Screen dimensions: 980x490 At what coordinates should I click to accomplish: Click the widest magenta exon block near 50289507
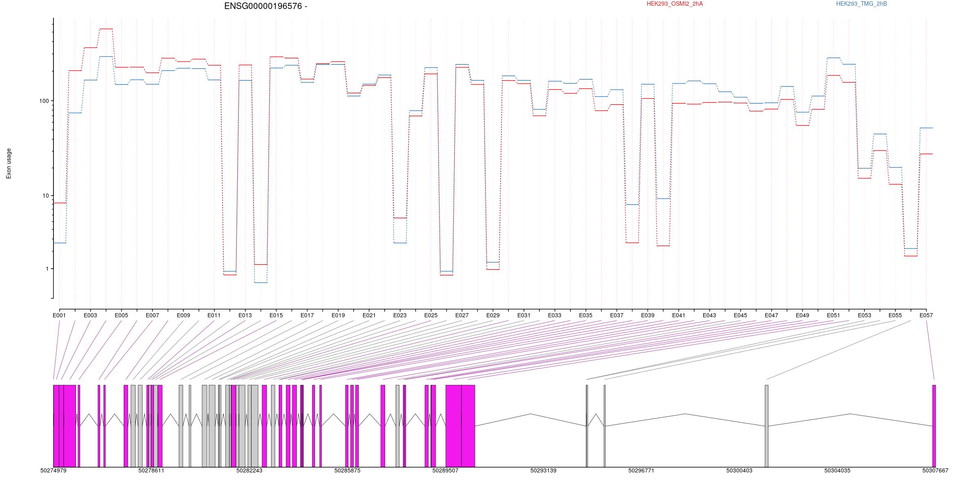(454, 426)
